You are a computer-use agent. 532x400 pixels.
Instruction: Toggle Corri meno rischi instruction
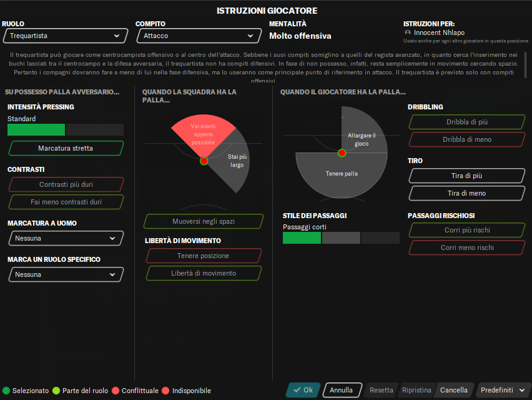click(467, 247)
